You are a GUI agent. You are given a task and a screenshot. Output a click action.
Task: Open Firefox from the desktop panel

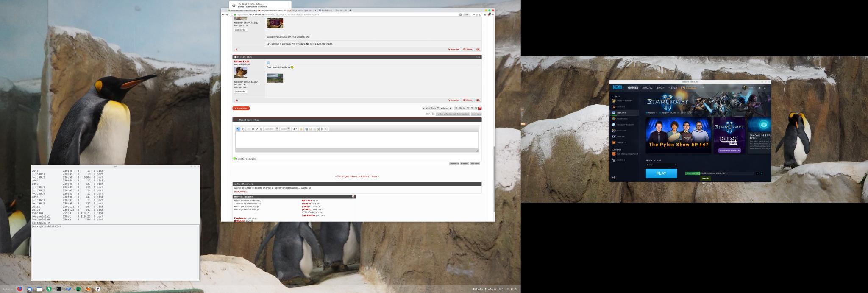pyautogui.click(x=19, y=289)
